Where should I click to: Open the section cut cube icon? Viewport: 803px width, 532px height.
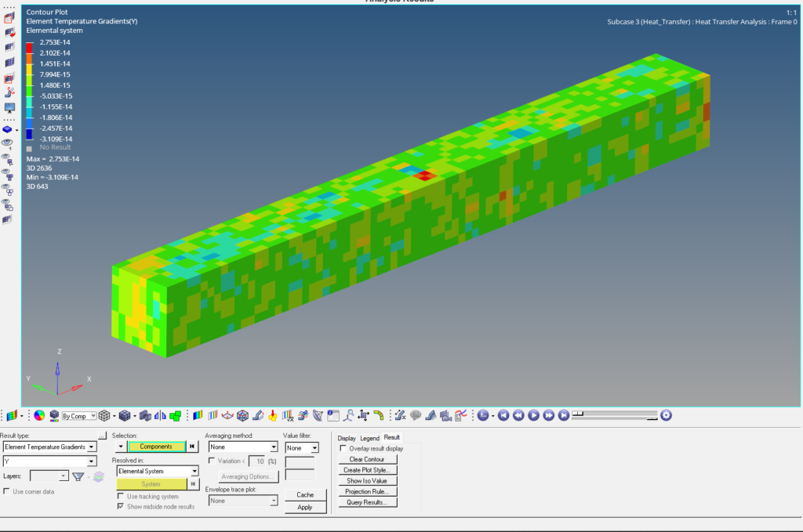[242, 415]
